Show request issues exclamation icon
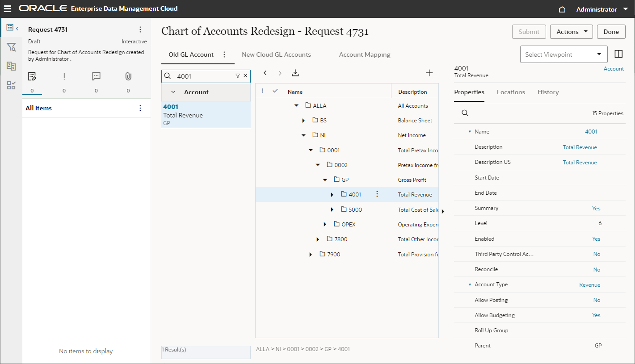Screen dimensions: 635x364 [x=64, y=76]
